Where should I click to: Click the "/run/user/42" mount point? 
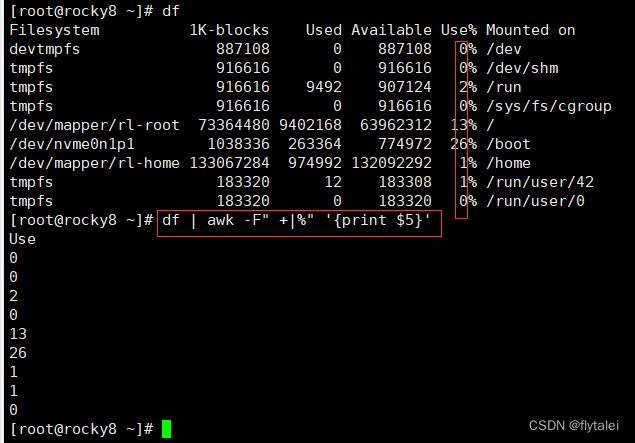[540, 182]
